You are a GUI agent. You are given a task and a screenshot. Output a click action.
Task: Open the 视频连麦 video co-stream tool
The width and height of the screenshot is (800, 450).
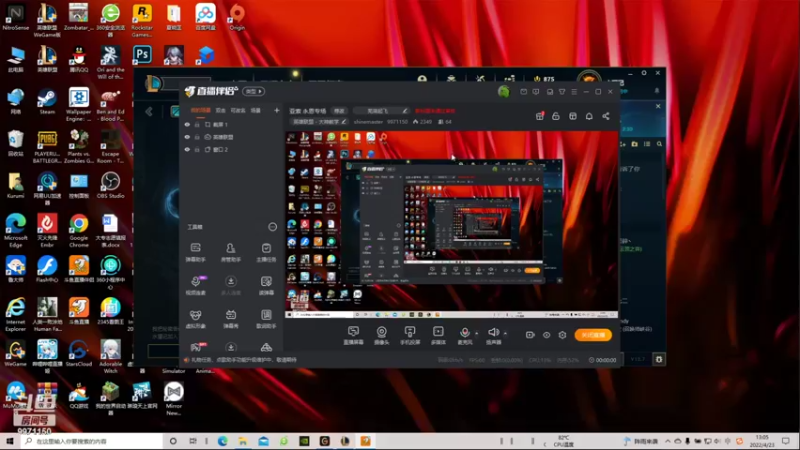pos(195,286)
